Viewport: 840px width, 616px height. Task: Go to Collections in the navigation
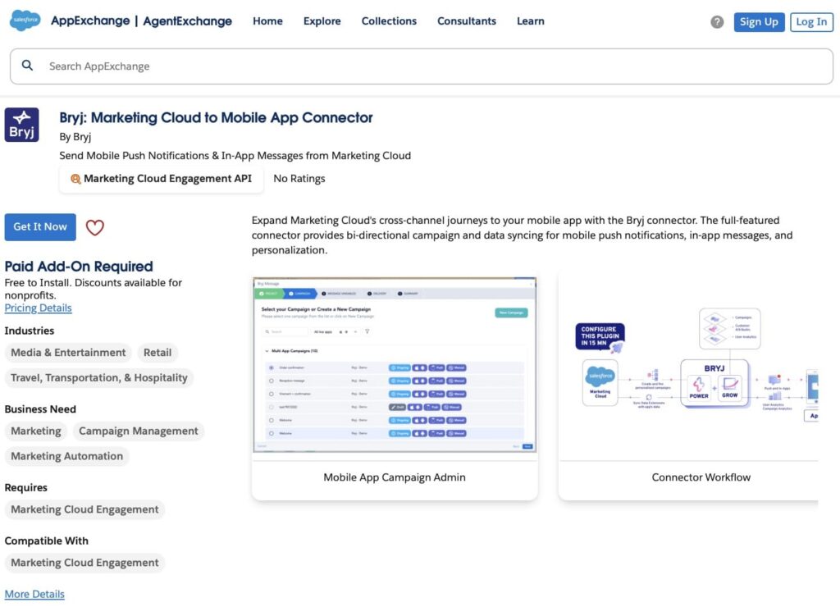click(389, 21)
